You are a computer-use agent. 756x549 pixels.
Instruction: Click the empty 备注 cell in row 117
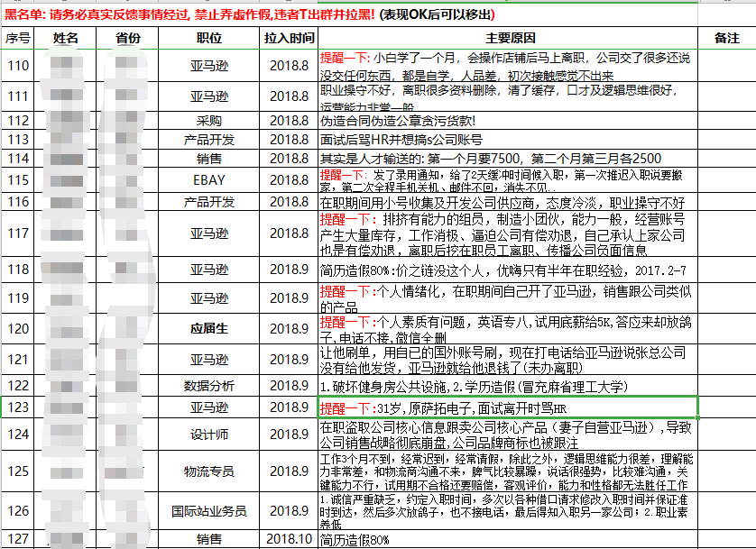click(x=726, y=233)
